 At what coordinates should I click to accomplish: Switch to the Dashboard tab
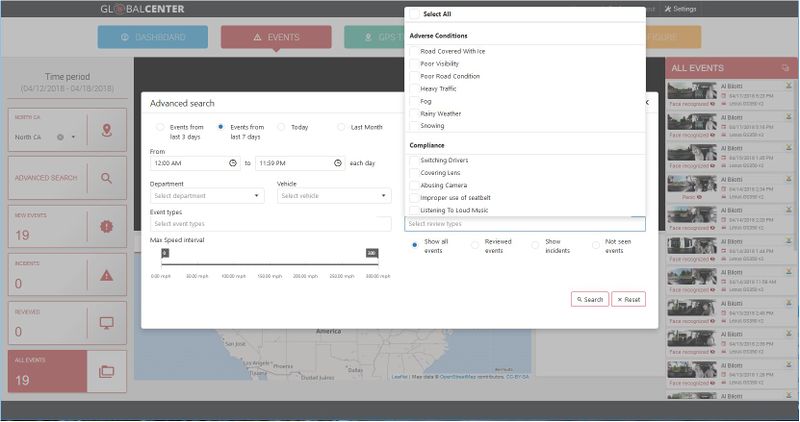[x=153, y=37]
